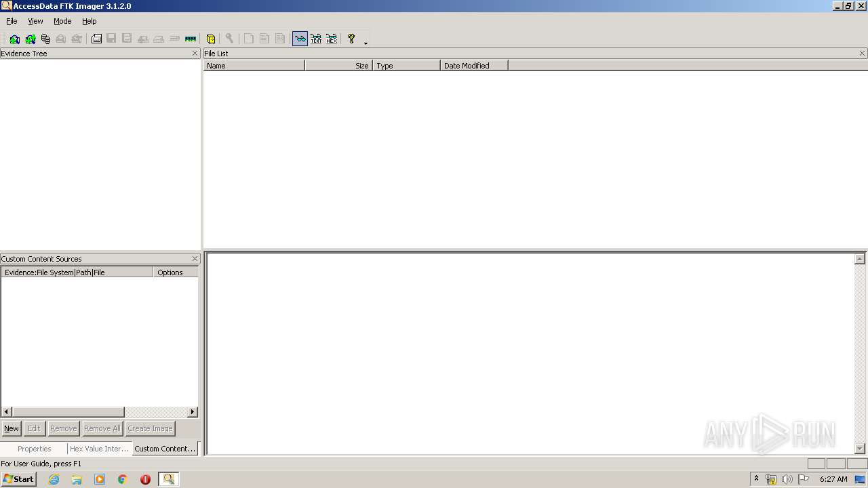Click the Add All Attached Devices icon
Image resolution: width=868 pixels, height=488 pixels.
pyautogui.click(x=30, y=39)
